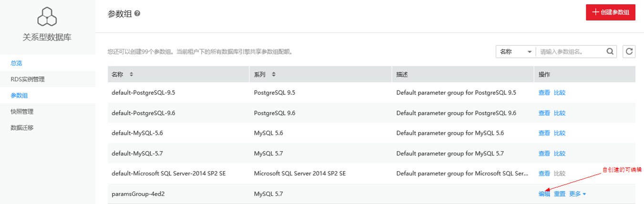Go to RDS实例管理 in the sidebar
The image size is (644, 204).
pos(28,79)
